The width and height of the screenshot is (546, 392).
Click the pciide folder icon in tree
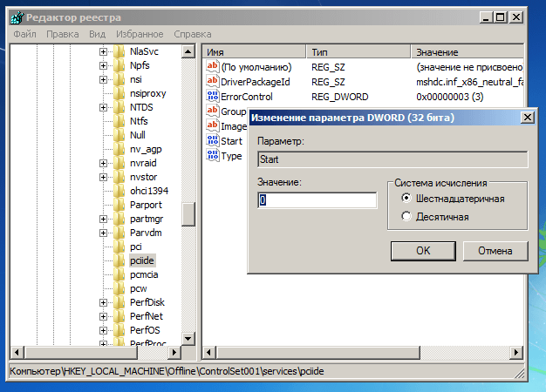[119, 260]
